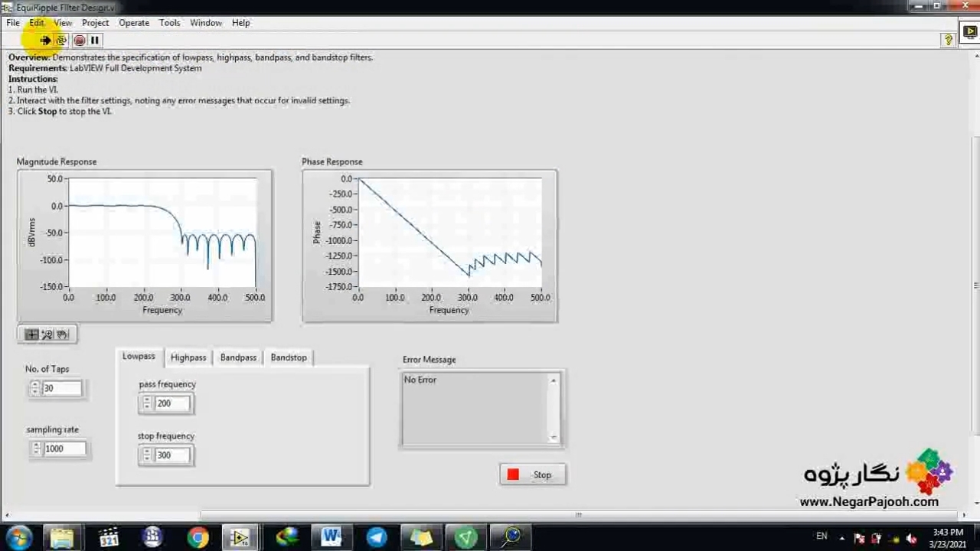Open the Bandstop tab
980x551 pixels.
(289, 357)
